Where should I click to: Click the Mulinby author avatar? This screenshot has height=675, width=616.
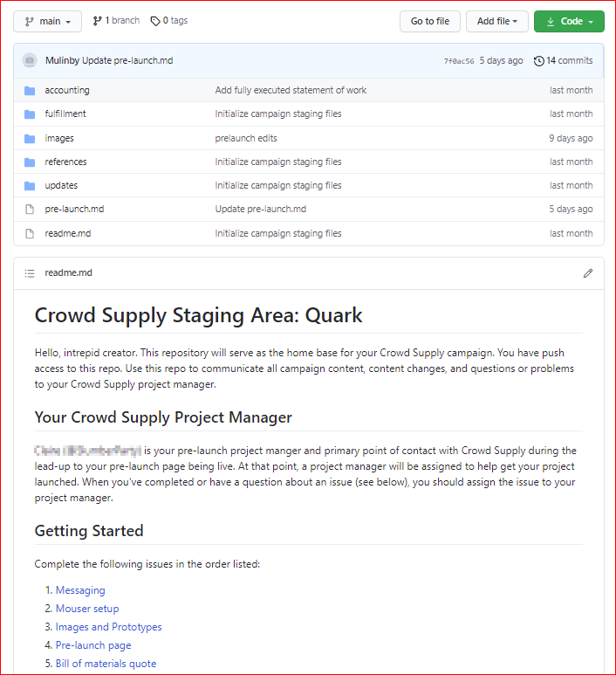[x=30, y=60]
